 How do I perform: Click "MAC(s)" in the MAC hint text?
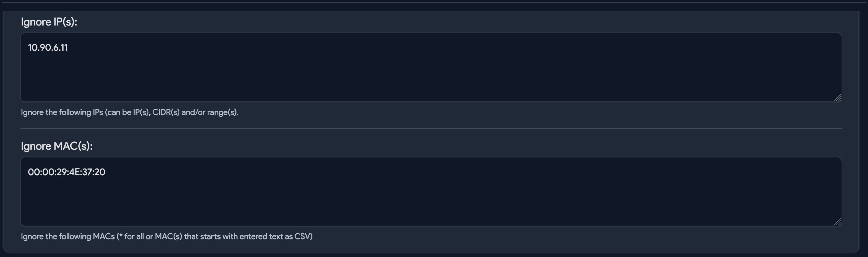(168, 236)
